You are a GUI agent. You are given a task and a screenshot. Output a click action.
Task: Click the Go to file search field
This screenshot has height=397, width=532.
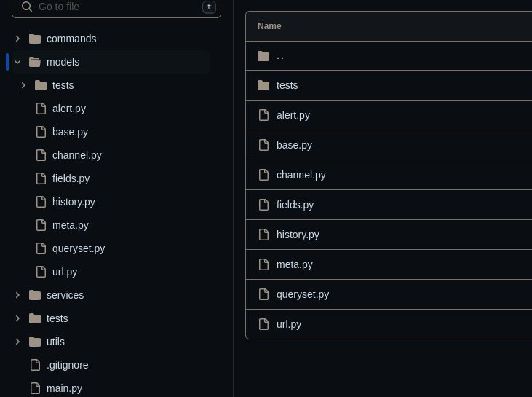pyautogui.click(x=116, y=7)
